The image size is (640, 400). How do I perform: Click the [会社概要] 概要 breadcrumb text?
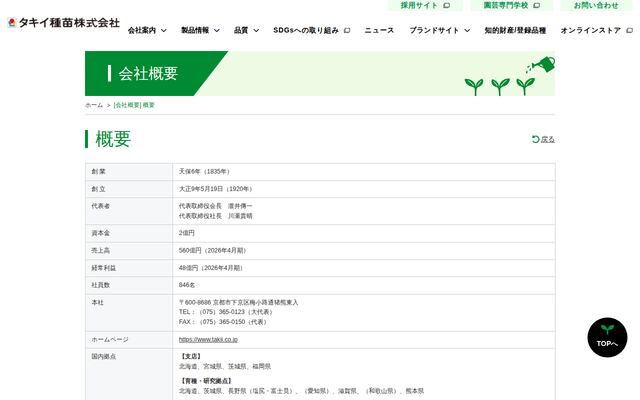tap(134, 105)
